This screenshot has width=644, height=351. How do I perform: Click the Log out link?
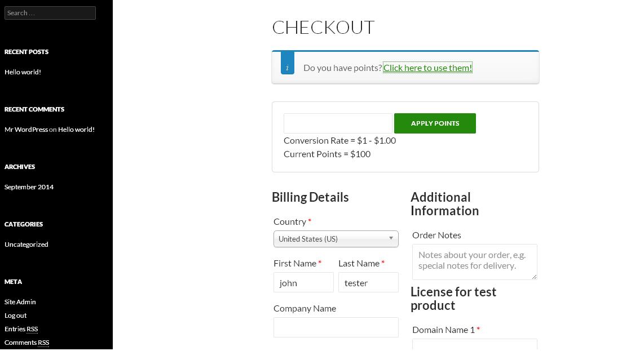pyautogui.click(x=16, y=316)
